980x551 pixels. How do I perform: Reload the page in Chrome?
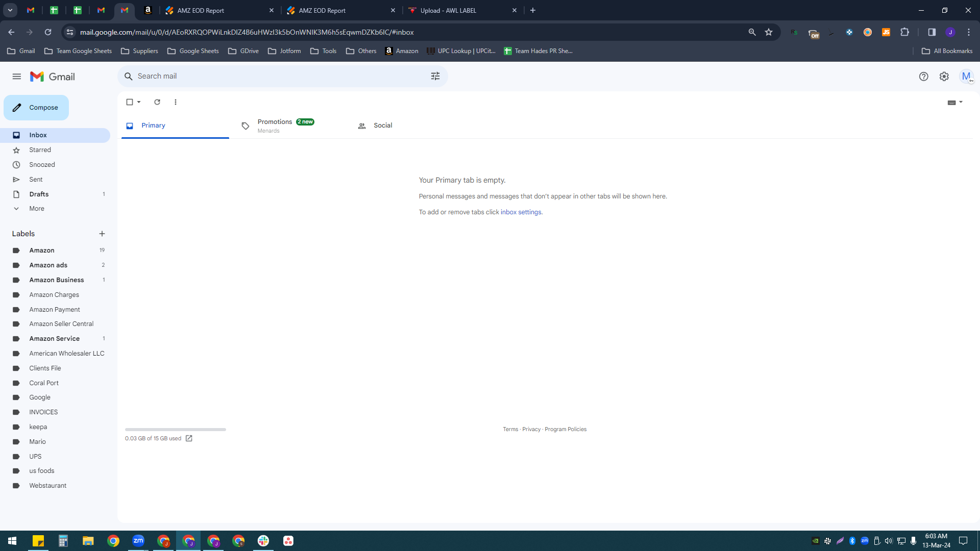click(48, 32)
